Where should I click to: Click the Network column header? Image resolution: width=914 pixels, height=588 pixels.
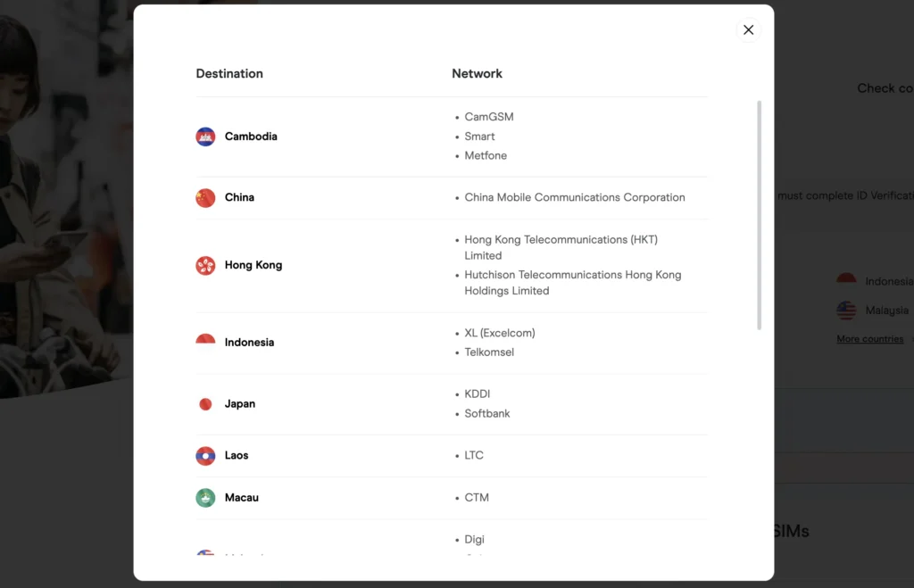477,74
